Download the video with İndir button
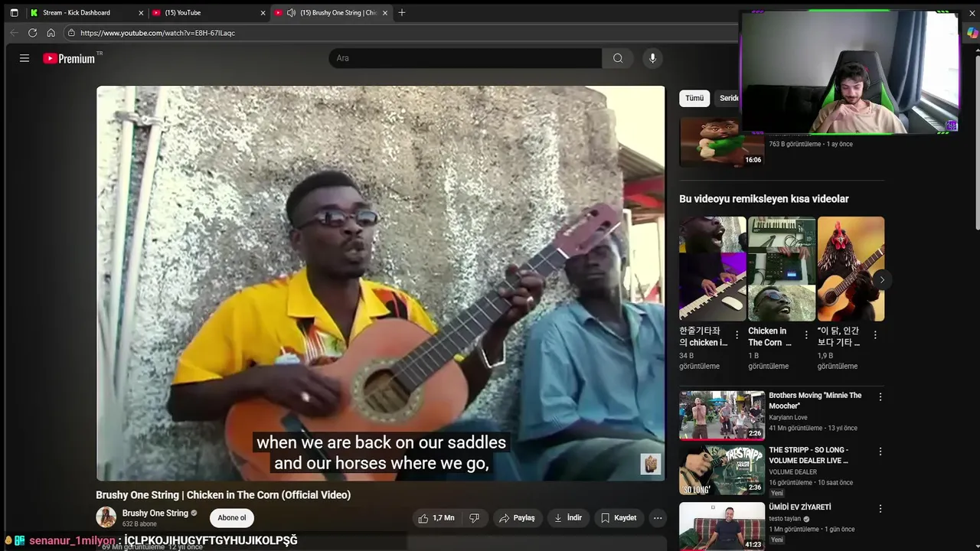Screen dimensions: 980x551 pos(568,518)
